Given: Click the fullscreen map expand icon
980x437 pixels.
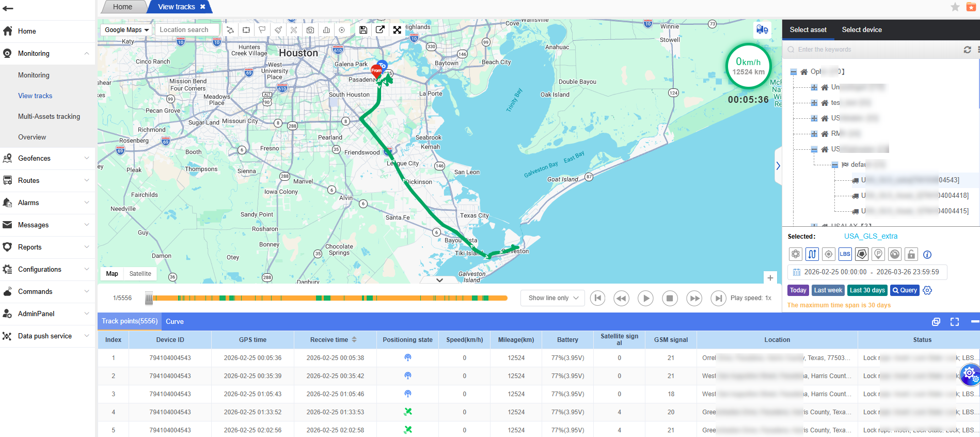Looking at the screenshot, I should (397, 30).
